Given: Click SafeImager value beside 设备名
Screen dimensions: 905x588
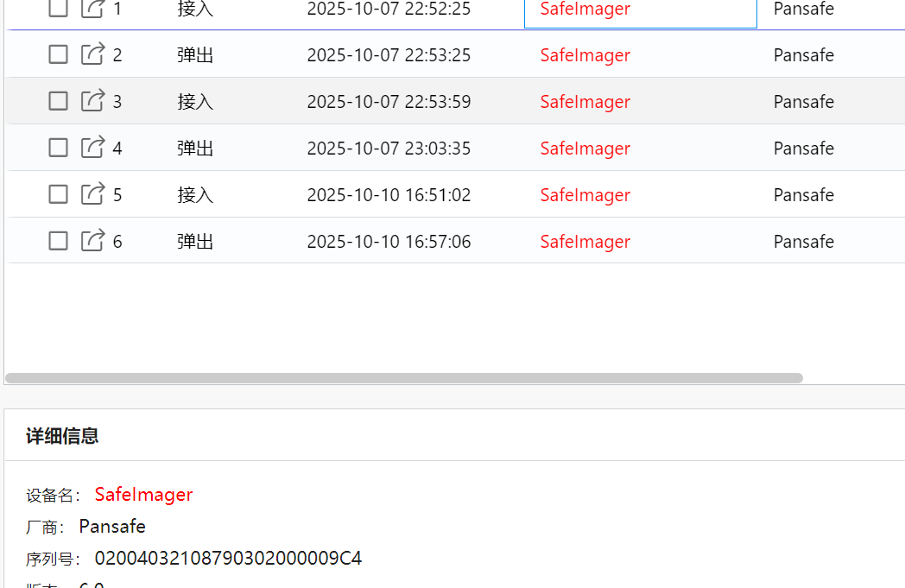Looking at the screenshot, I should (143, 495).
